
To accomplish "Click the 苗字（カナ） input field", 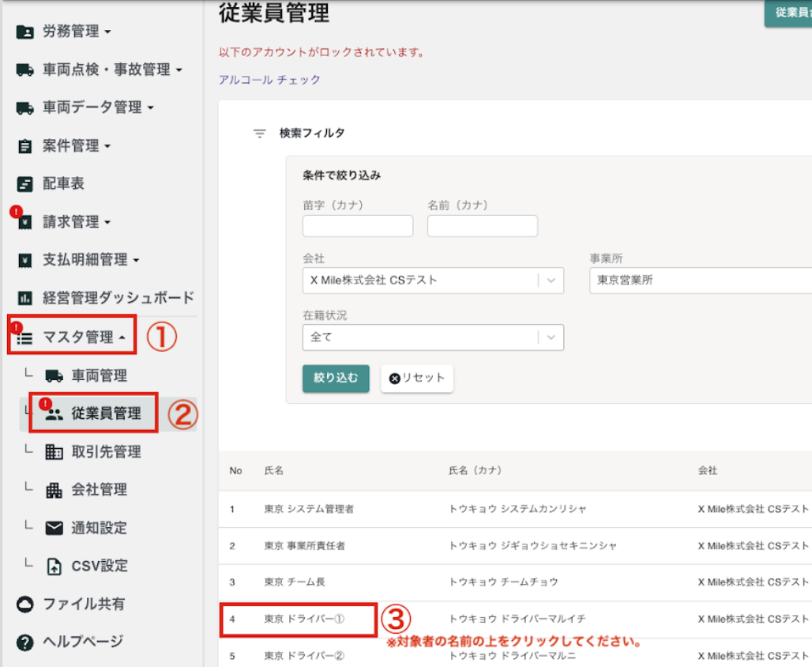I will pos(357,226).
